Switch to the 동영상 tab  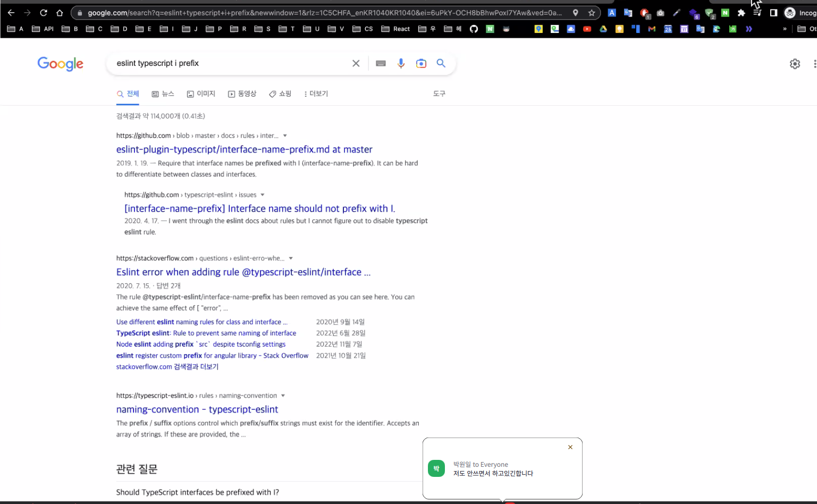click(x=242, y=94)
